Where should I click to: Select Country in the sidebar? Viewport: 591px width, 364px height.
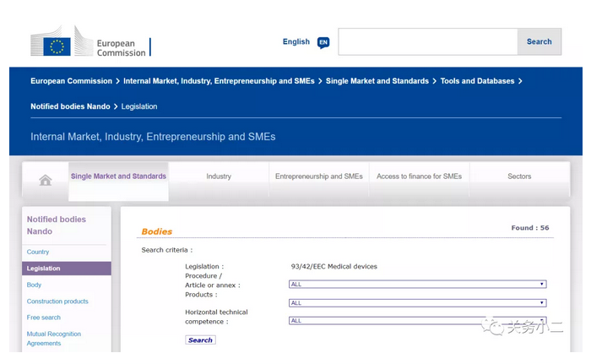click(38, 252)
